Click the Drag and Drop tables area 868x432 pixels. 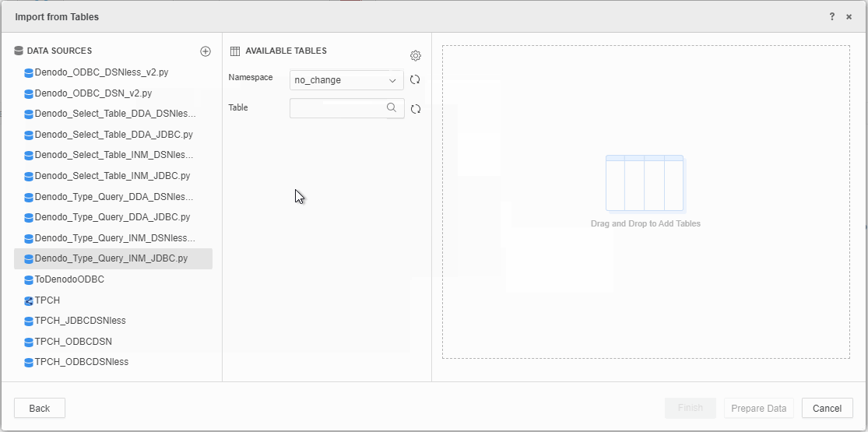coord(645,202)
